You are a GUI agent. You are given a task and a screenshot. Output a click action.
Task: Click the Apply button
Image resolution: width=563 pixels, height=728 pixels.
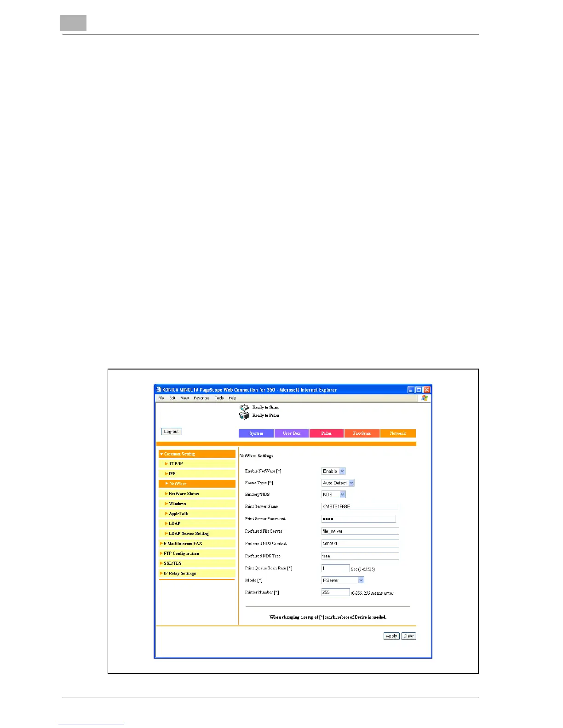coord(391,636)
